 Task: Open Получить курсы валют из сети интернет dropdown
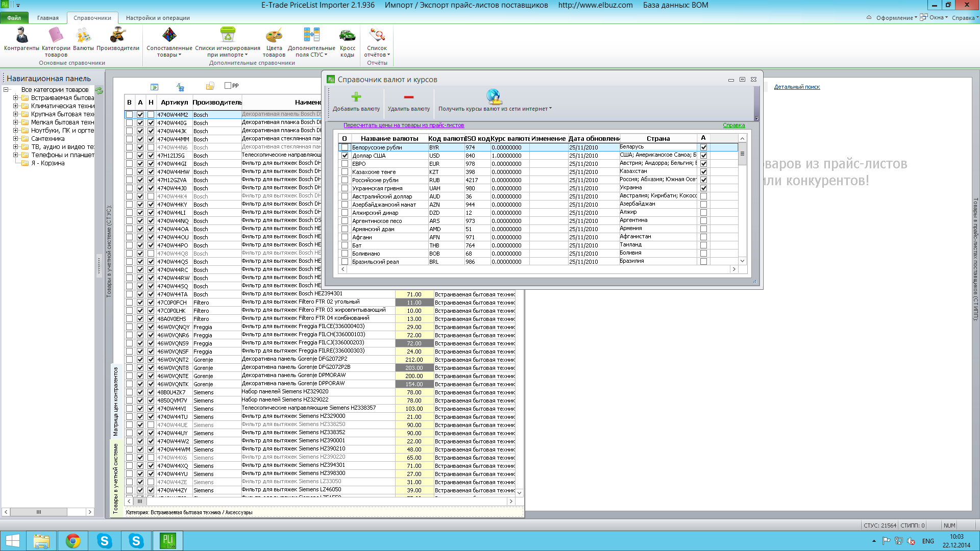pyautogui.click(x=495, y=102)
